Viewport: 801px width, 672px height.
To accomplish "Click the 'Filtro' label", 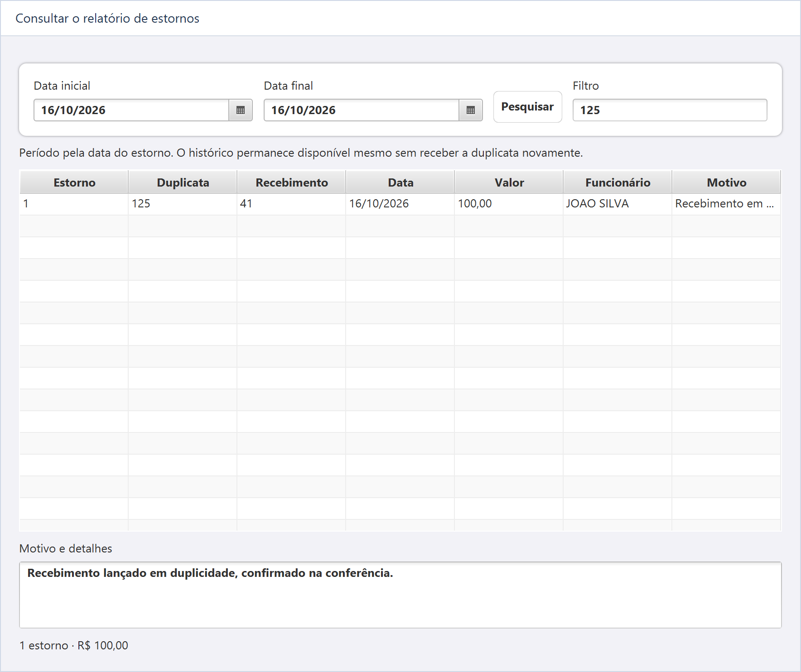I will [586, 86].
